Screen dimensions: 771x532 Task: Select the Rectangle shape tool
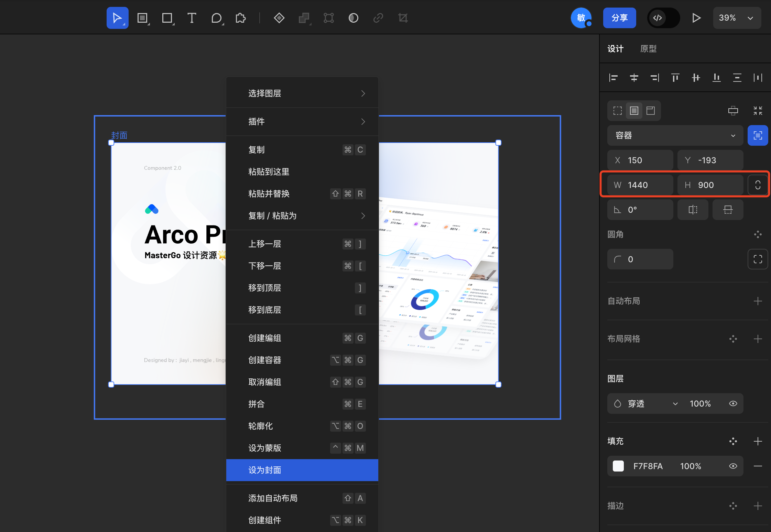168,18
